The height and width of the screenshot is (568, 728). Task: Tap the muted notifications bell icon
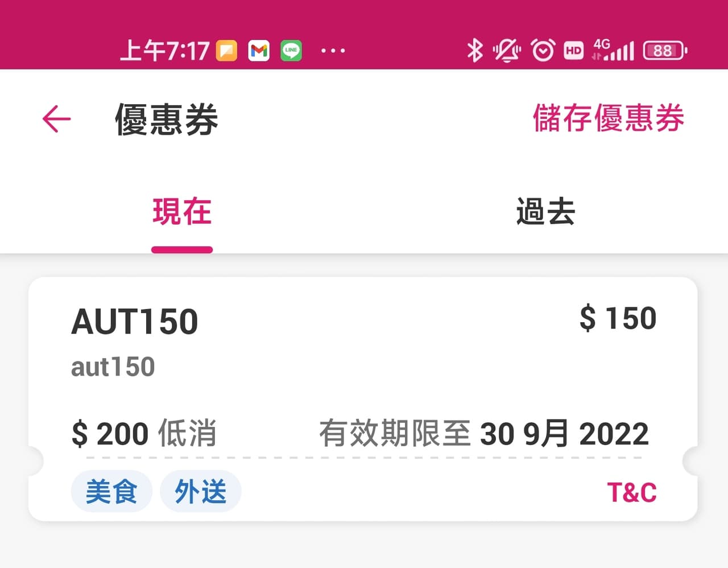[507, 51]
